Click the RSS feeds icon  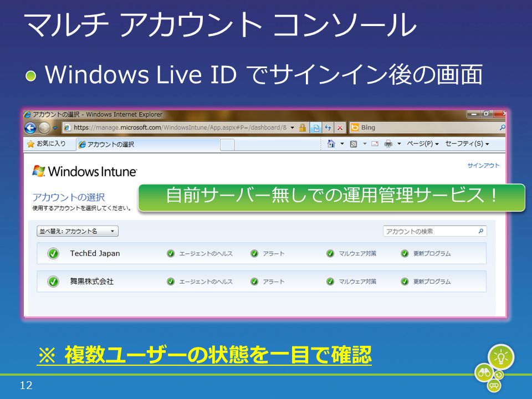point(354,144)
